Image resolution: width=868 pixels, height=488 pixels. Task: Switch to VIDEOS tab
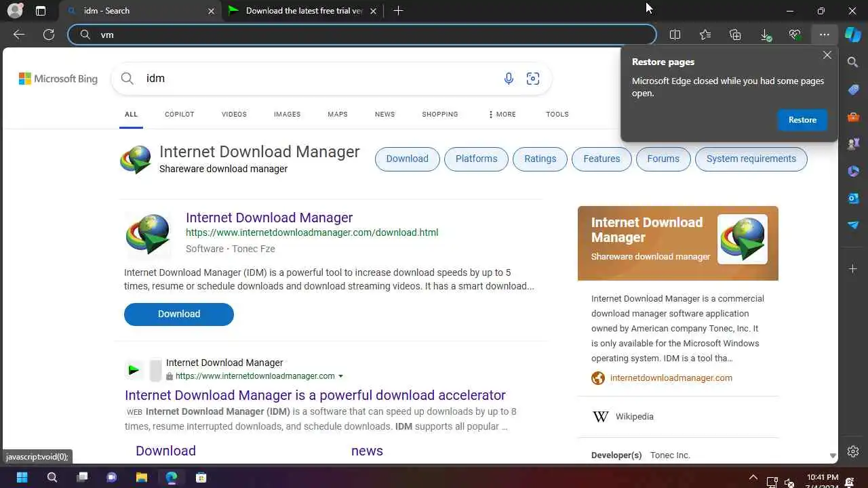click(234, 115)
